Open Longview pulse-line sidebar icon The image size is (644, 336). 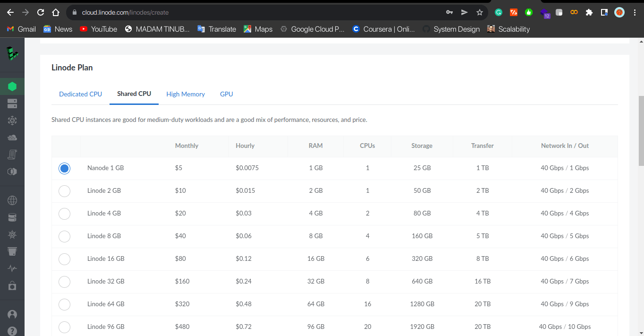click(x=12, y=268)
